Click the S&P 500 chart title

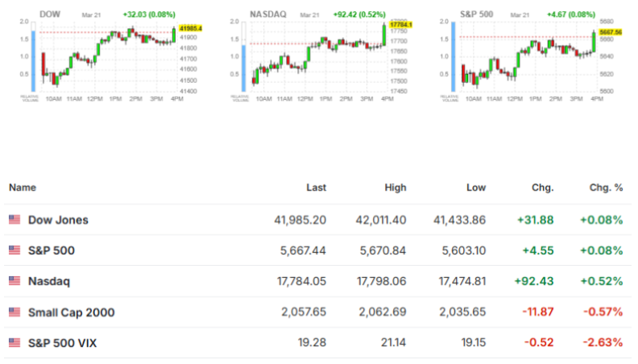476,14
